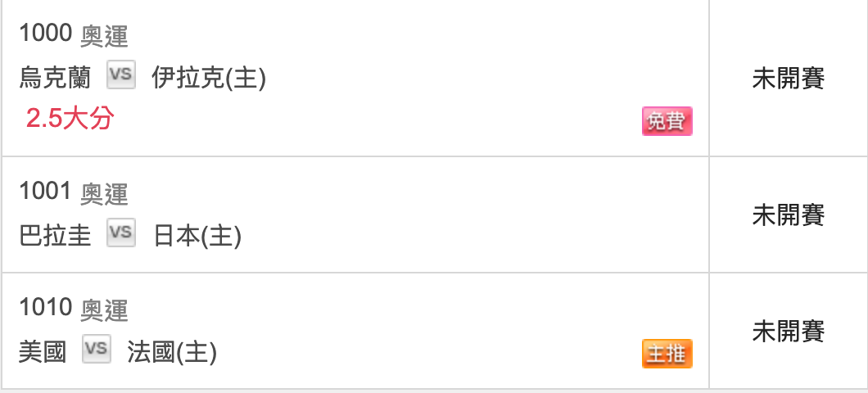Click the red 2.5大分 prediction text
868x393 pixels.
click(x=70, y=119)
